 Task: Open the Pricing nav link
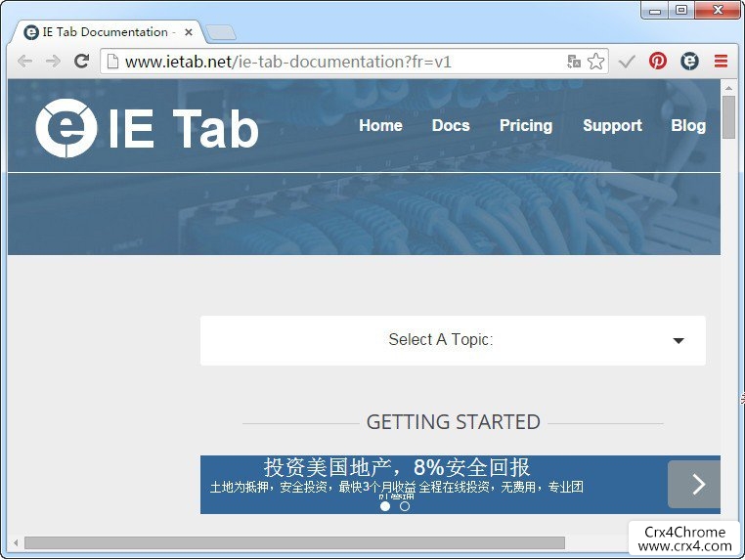point(526,125)
